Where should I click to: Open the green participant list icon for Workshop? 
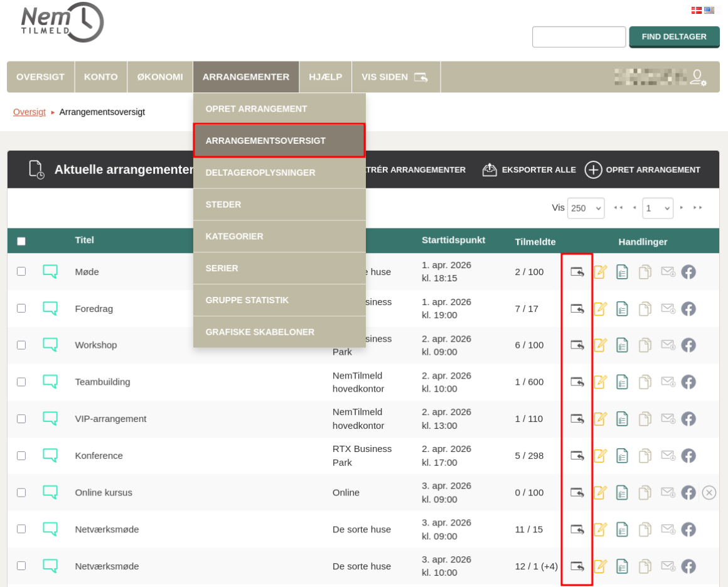(622, 345)
